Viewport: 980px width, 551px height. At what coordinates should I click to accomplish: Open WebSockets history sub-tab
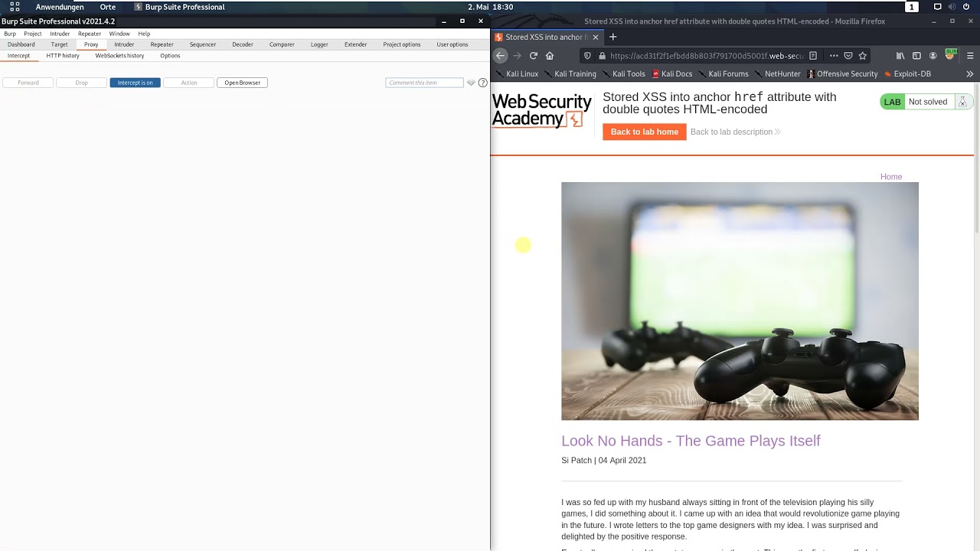pos(119,56)
